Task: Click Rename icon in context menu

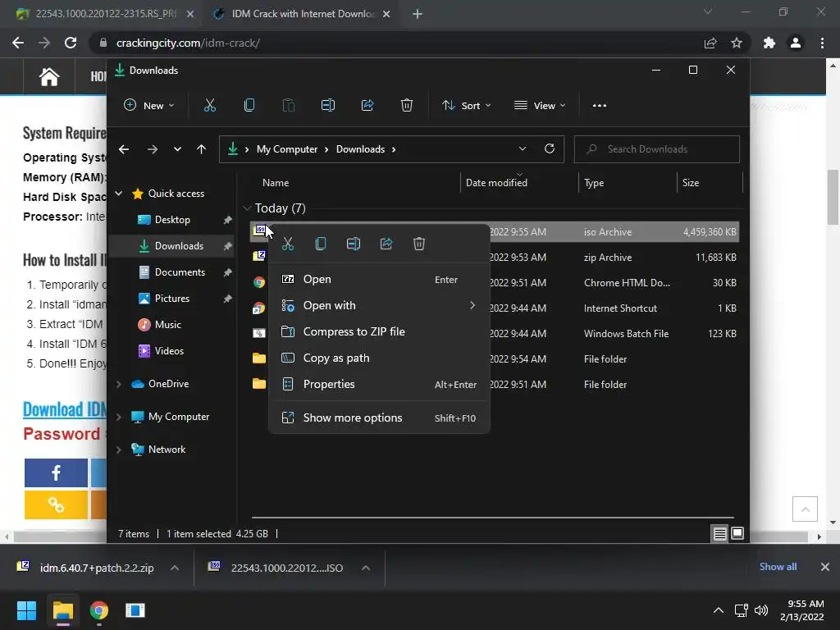Action: point(354,244)
